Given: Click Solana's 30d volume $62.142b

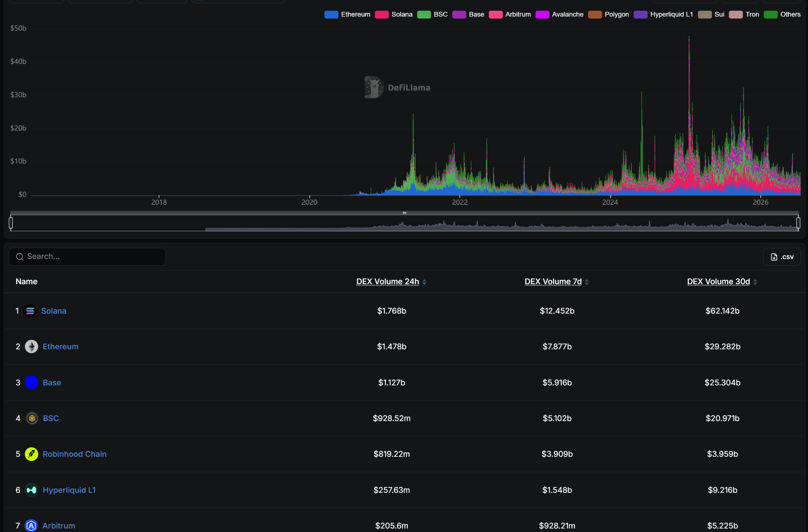Looking at the screenshot, I should (x=722, y=311).
